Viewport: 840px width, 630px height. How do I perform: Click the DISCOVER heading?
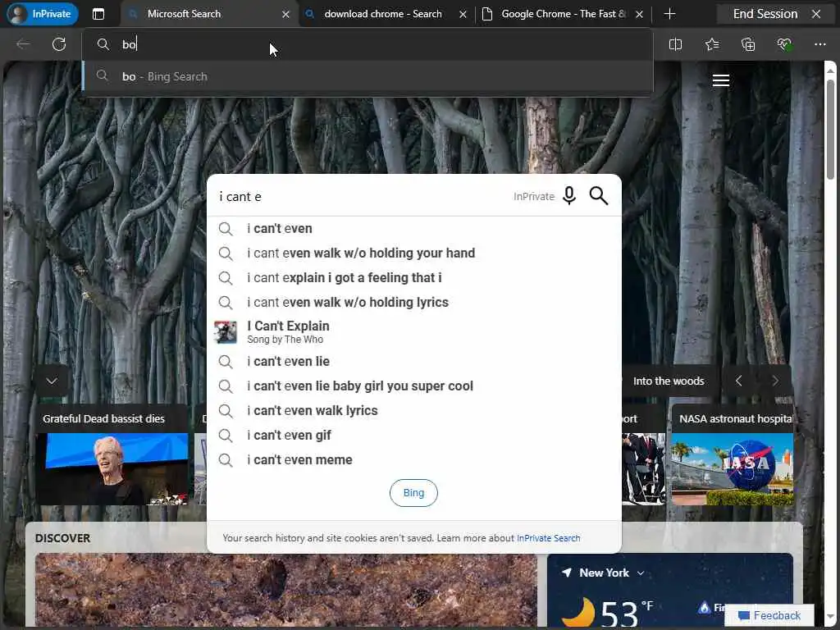point(62,538)
